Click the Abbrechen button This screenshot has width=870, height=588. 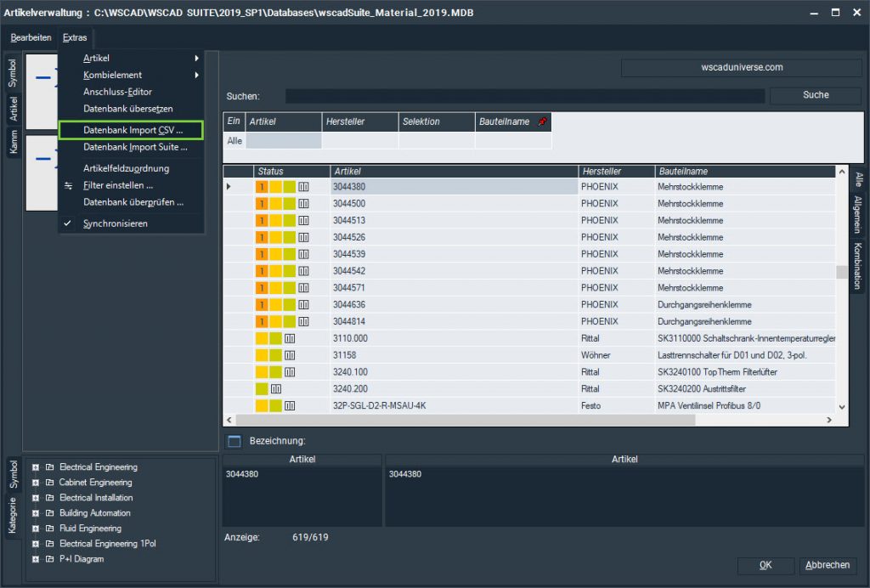pyautogui.click(x=828, y=566)
